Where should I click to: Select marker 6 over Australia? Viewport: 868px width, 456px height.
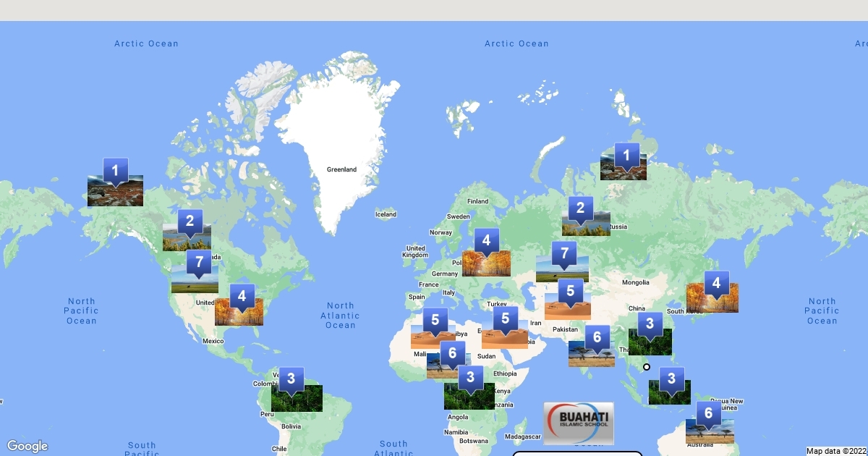coord(709,414)
